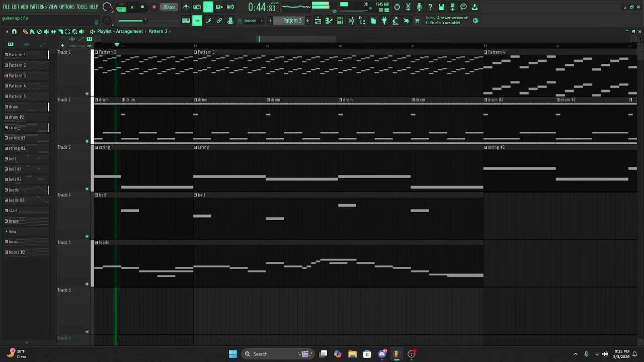The image size is (644, 362).
Task: Open the project file page icon
Action: [x=373, y=21]
